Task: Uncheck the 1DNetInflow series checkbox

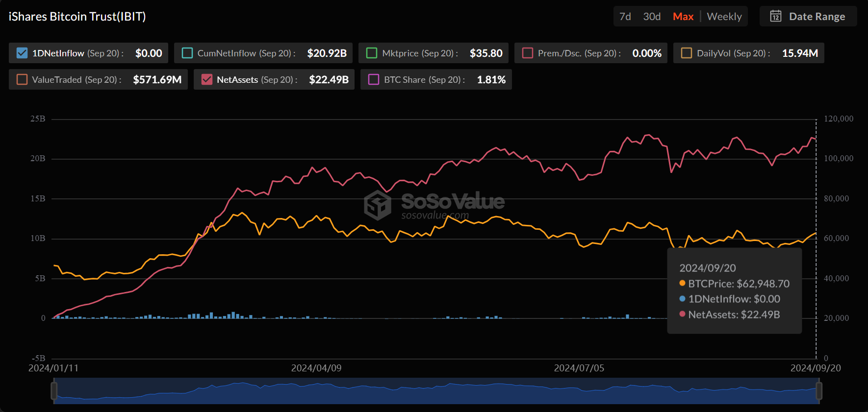Action: pyautogui.click(x=22, y=53)
